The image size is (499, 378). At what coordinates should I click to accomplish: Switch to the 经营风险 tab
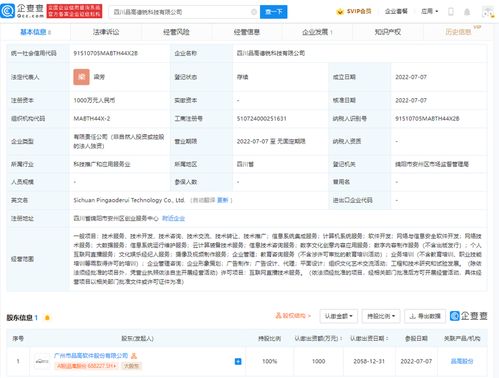[176, 32]
